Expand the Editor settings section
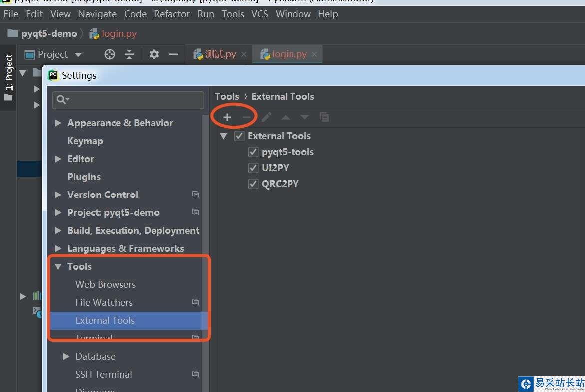 [58, 159]
